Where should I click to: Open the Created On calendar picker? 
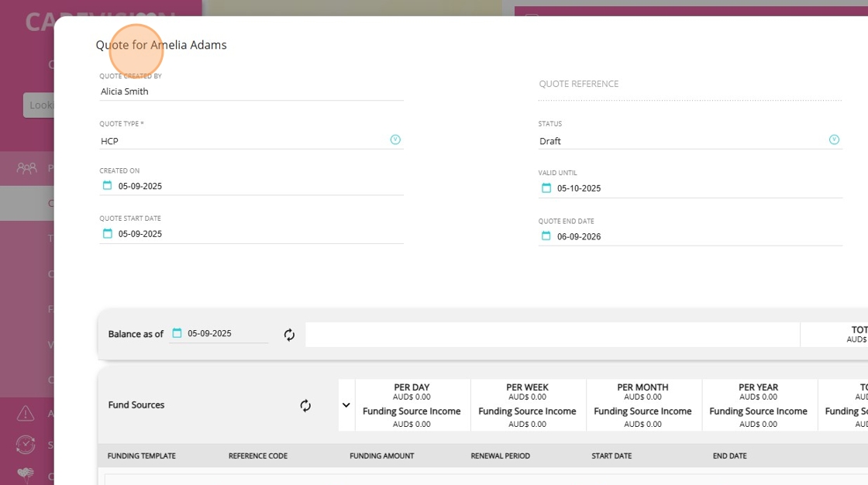point(108,186)
